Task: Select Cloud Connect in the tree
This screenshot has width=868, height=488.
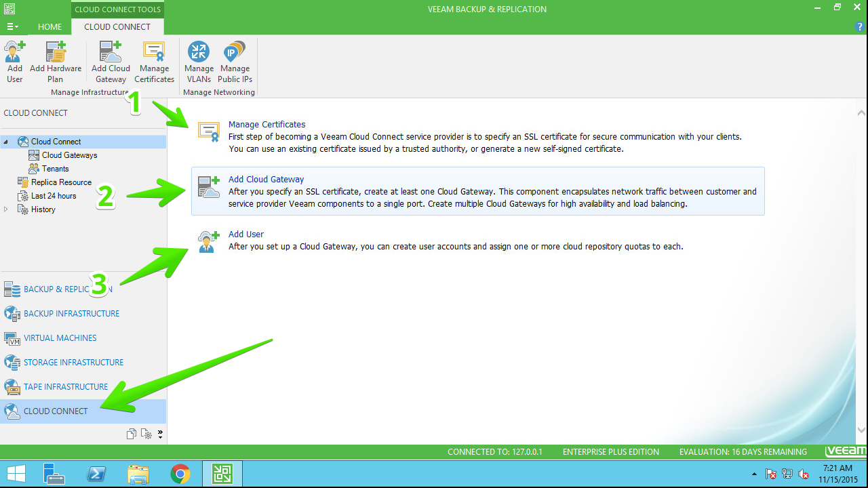Action: [56, 142]
